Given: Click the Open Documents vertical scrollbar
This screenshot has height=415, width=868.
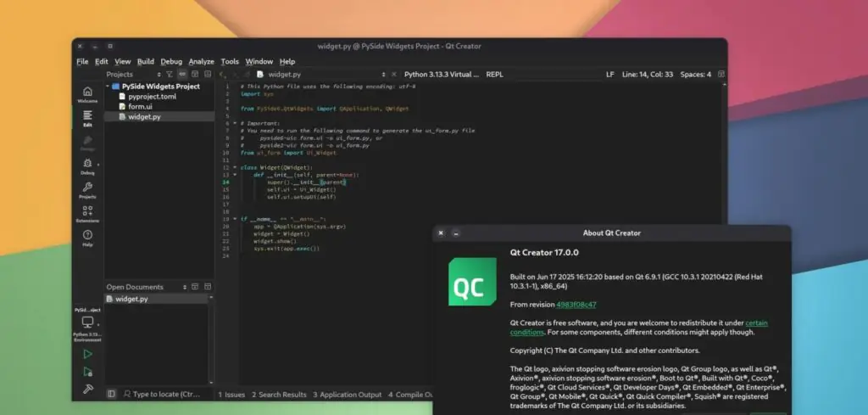Looking at the screenshot, I should [x=211, y=339].
